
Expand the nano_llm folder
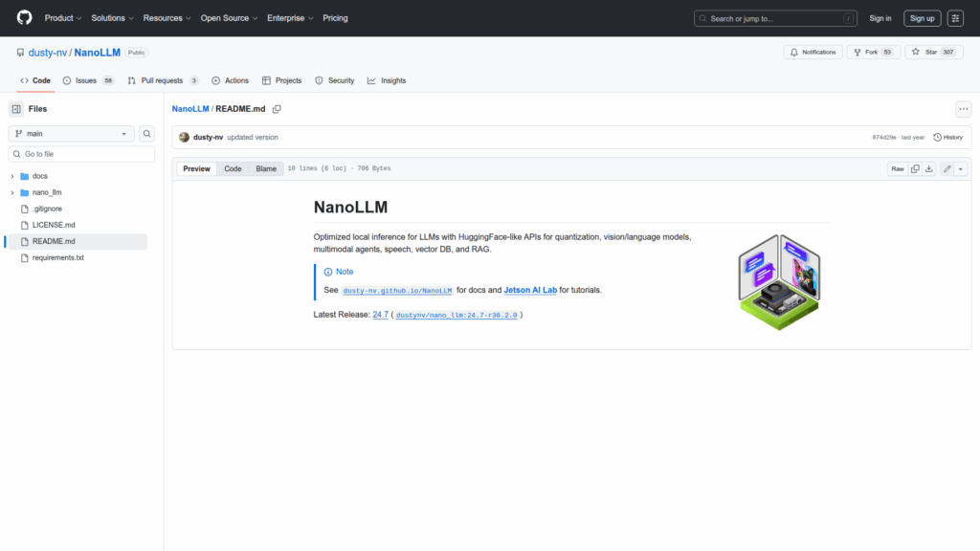coord(12,192)
